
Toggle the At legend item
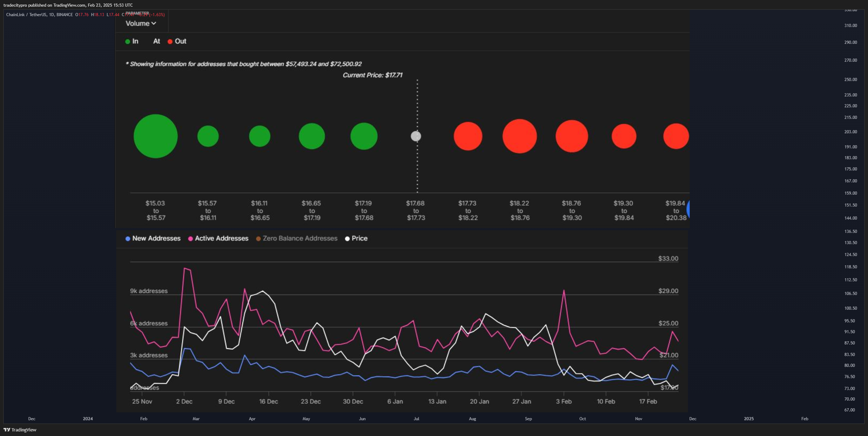(156, 41)
